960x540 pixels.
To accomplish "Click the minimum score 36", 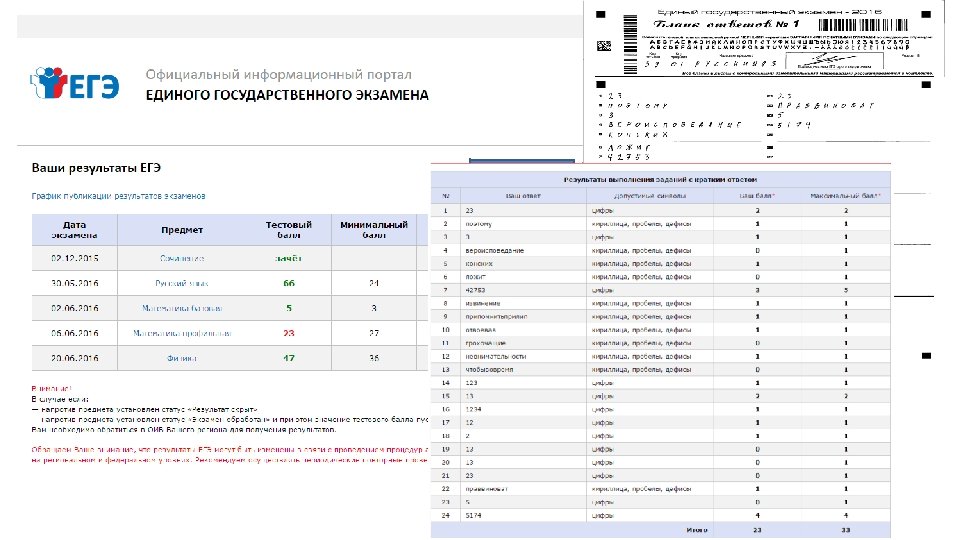I will point(374,358).
